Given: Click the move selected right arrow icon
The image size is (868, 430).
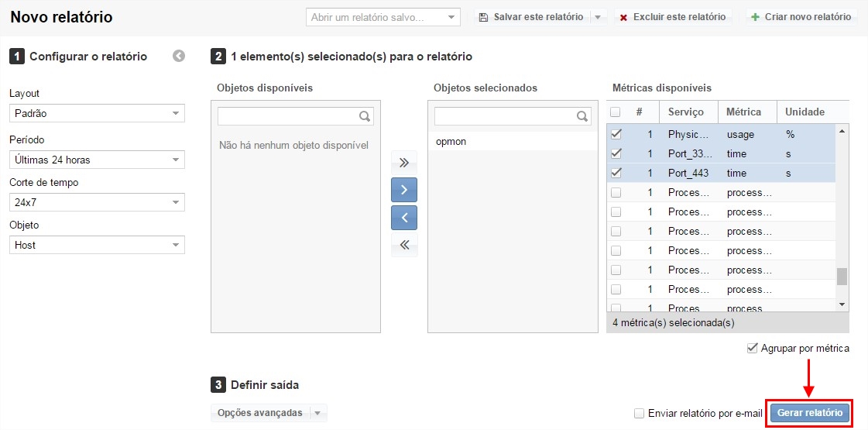Looking at the screenshot, I should (x=403, y=190).
